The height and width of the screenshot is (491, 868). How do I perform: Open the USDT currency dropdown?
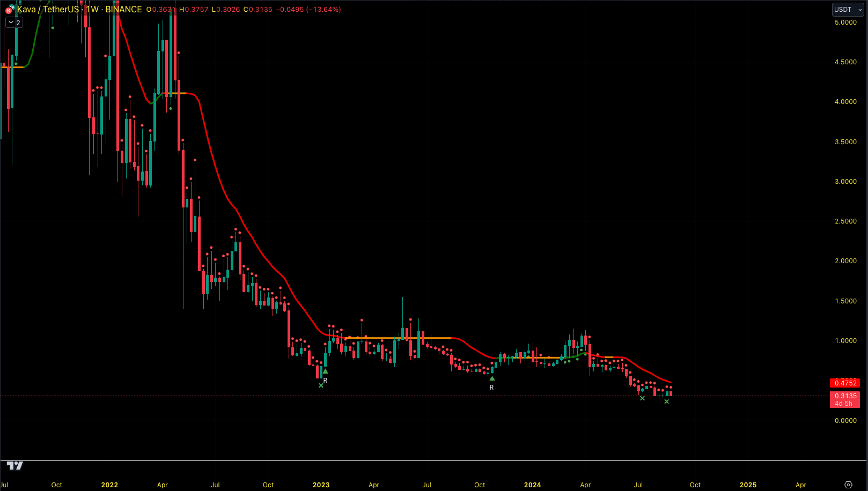coord(847,9)
